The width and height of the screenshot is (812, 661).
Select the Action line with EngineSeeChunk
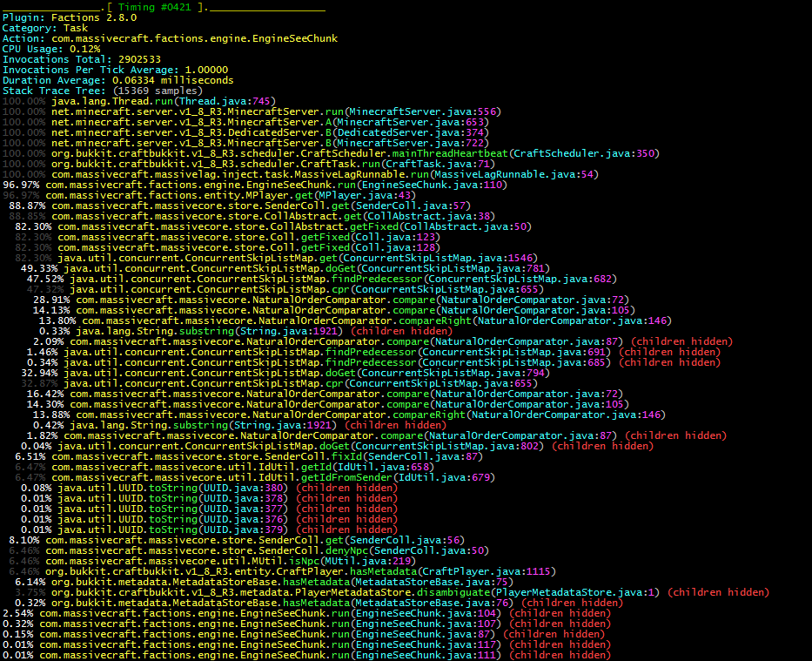tap(170, 38)
